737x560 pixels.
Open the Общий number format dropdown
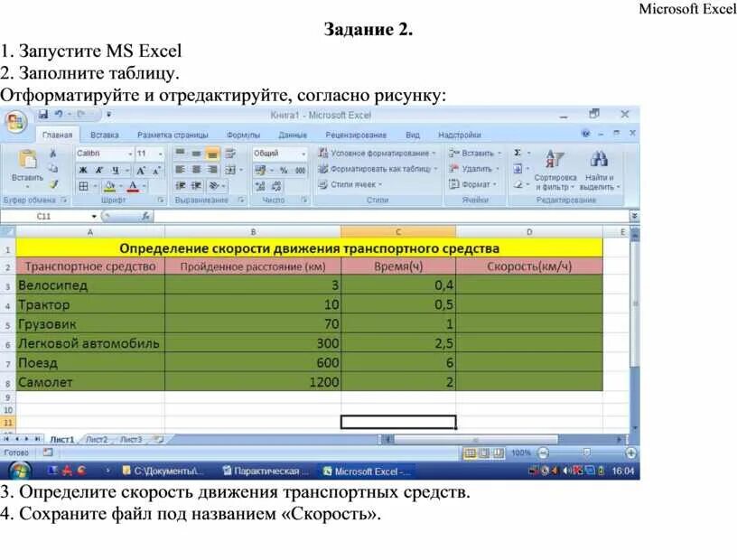303,154
